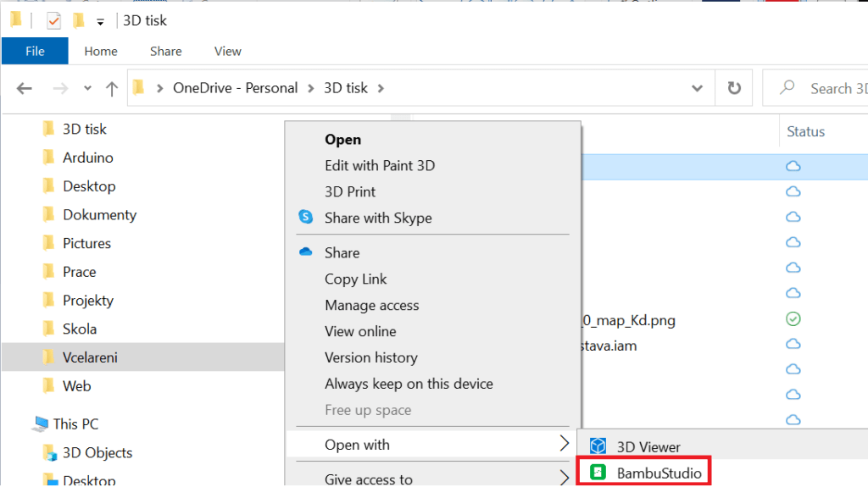This screenshot has height=487, width=868.
Task: Switch to the View ribbon tab
Action: [x=227, y=52]
